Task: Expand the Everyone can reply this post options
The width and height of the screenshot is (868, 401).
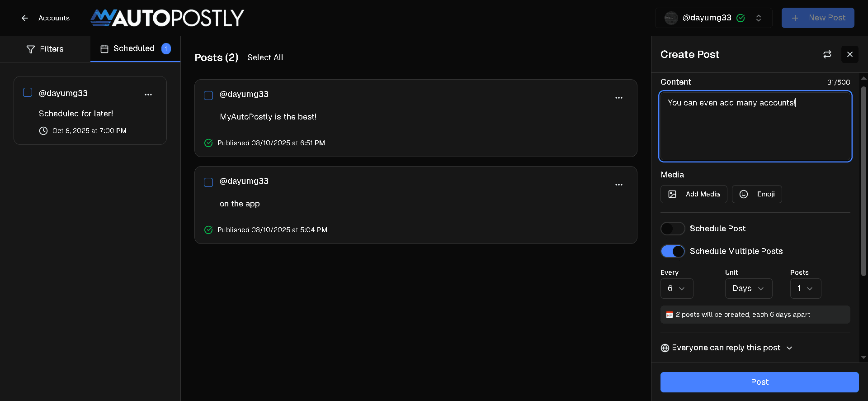Action: click(x=790, y=348)
